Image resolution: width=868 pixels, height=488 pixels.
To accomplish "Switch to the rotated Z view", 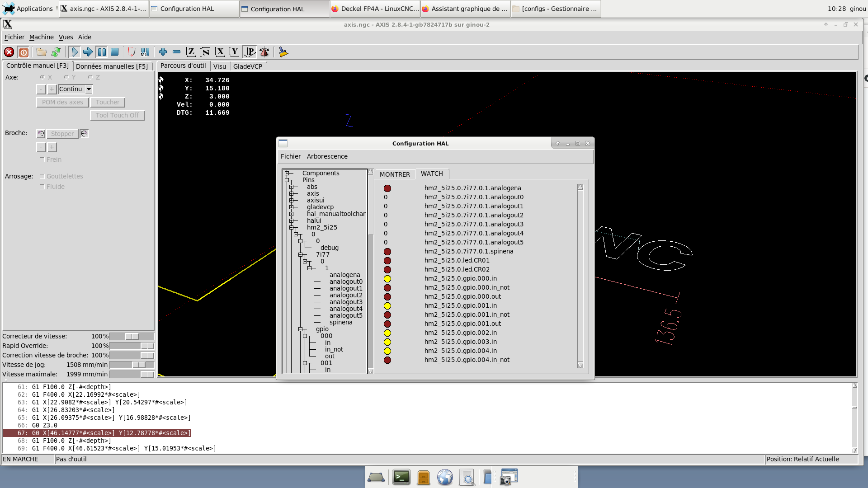I will [205, 52].
